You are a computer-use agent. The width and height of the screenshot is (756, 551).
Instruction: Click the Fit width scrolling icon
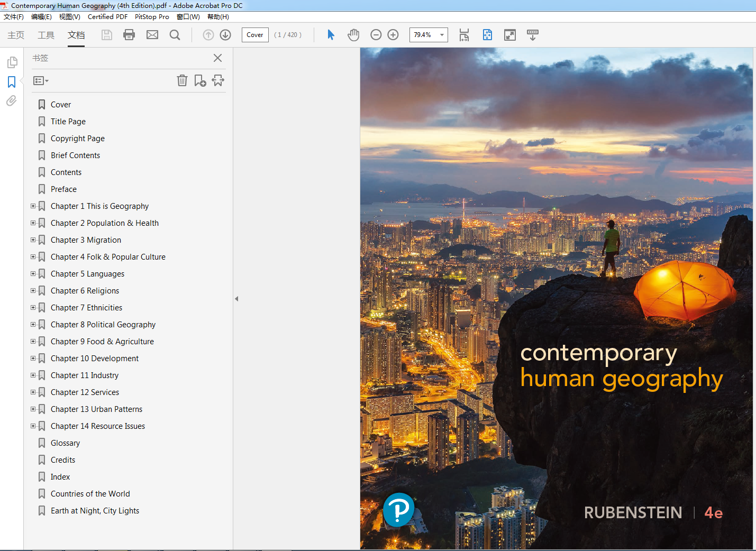(464, 35)
